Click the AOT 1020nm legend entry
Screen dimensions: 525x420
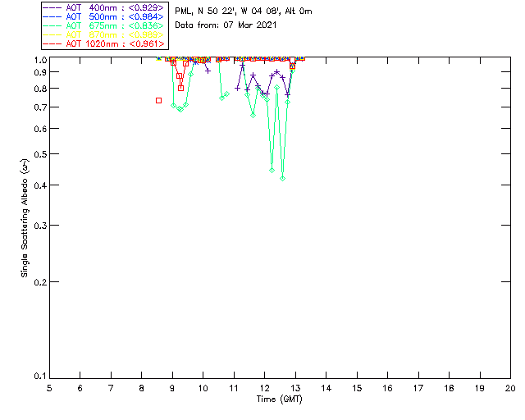[103, 43]
